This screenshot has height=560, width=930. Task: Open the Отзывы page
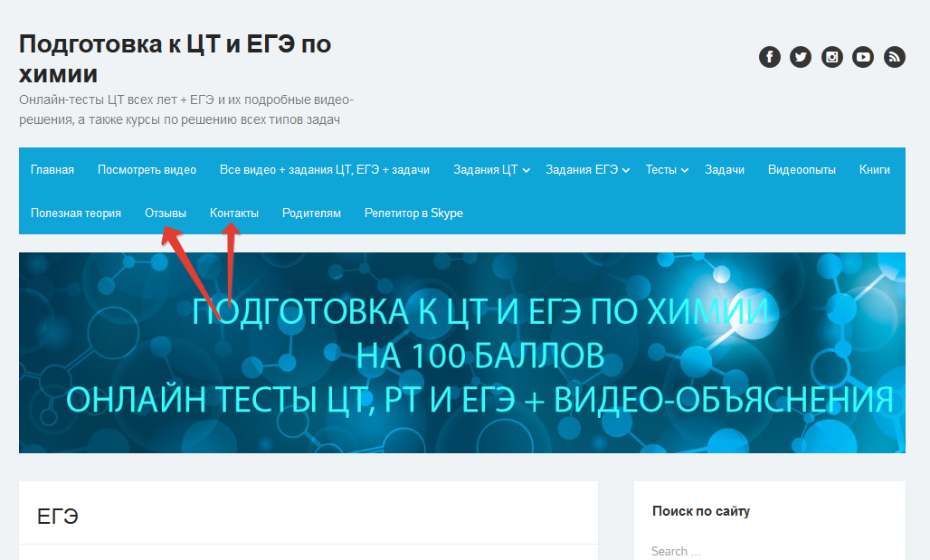point(166,213)
